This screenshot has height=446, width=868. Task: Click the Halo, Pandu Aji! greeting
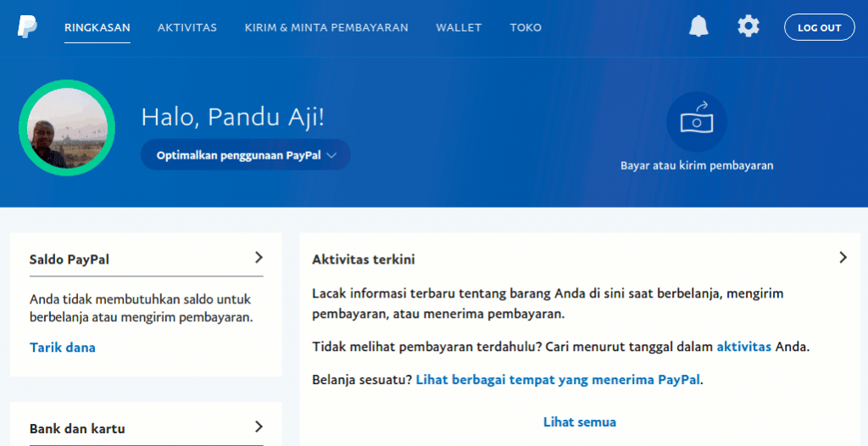point(232,118)
